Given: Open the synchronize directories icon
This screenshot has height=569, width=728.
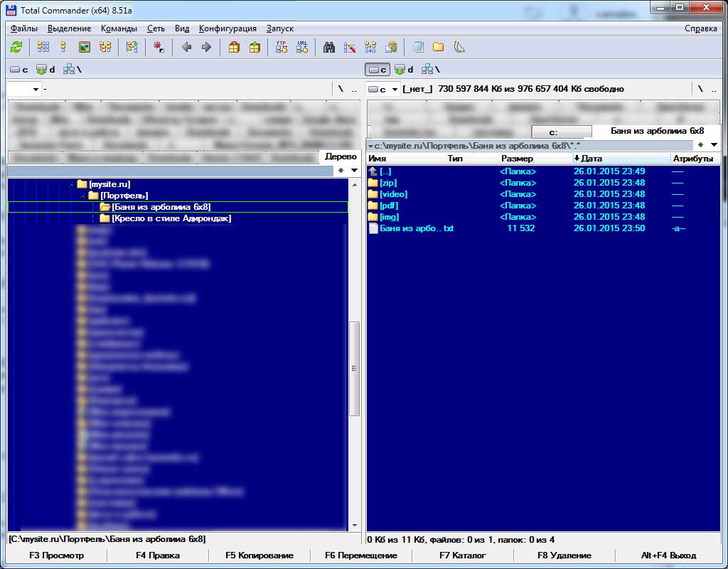Looking at the screenshot, I should coord(370,47).
